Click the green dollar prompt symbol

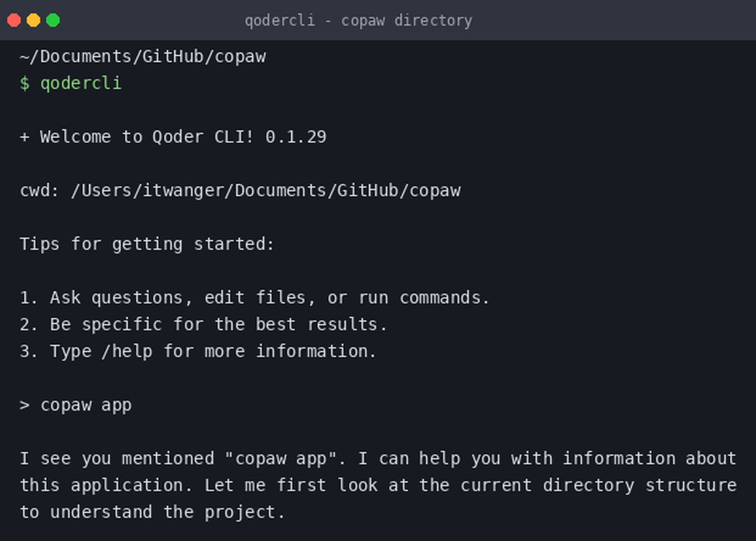click(x=24, y=83)
